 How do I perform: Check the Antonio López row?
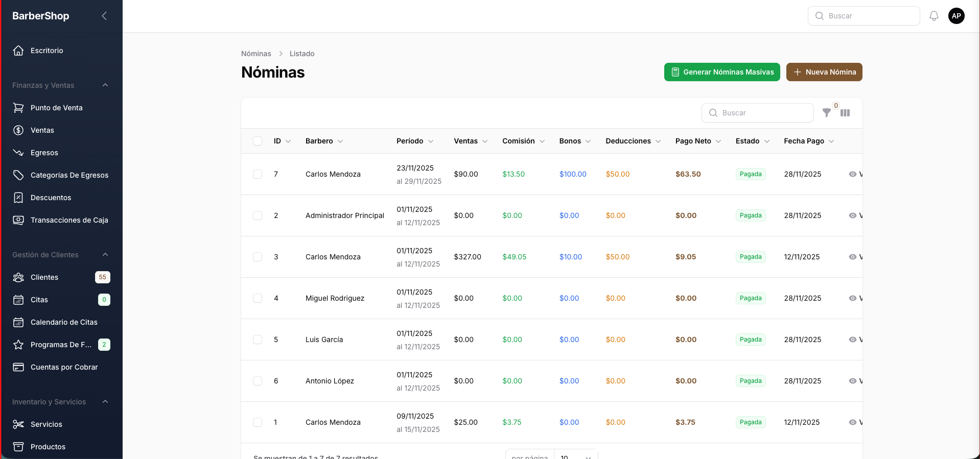[x=258, y=381]
